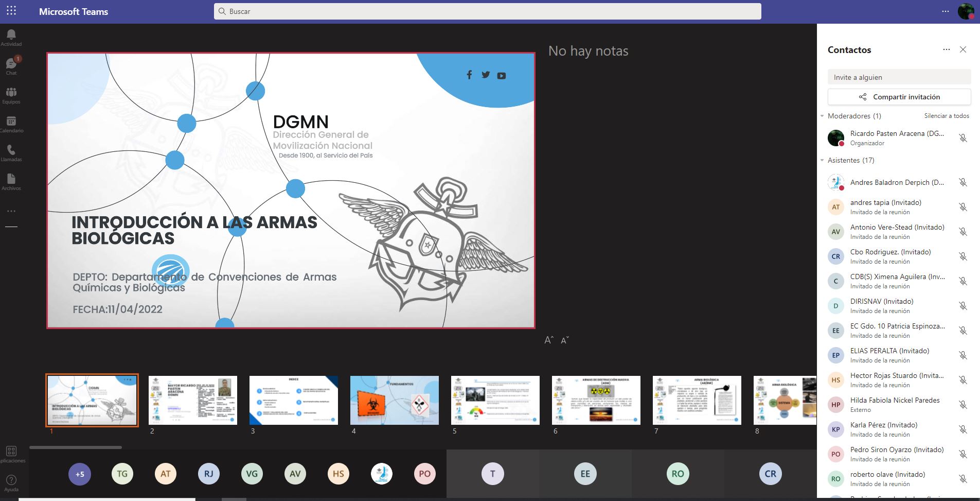Toggle microphone for andres tapia

coord(963,207)
